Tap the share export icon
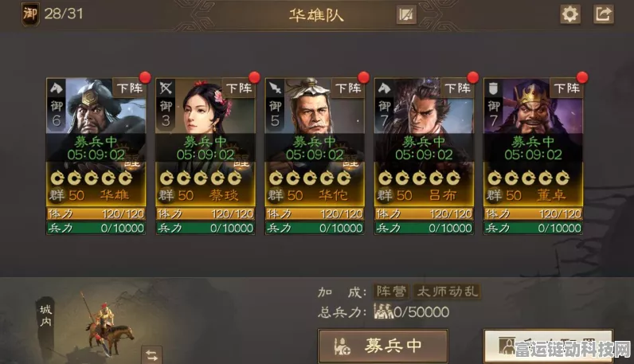 pos(603,14)
